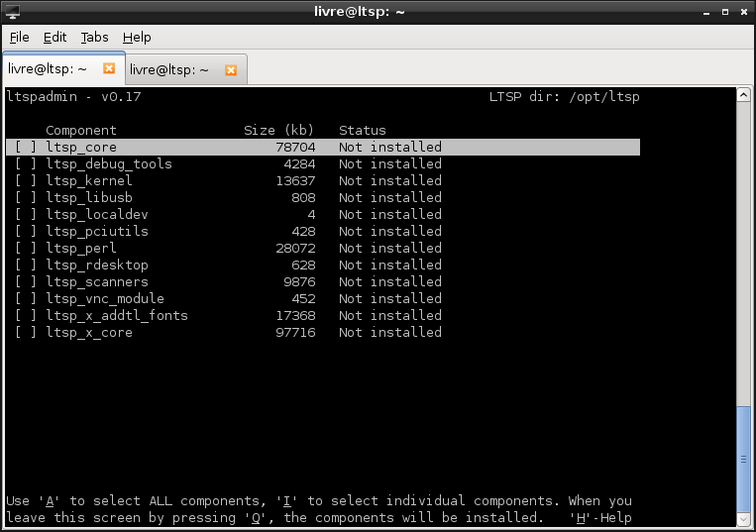Select the ltsp_perl component name

click(81, 249)
